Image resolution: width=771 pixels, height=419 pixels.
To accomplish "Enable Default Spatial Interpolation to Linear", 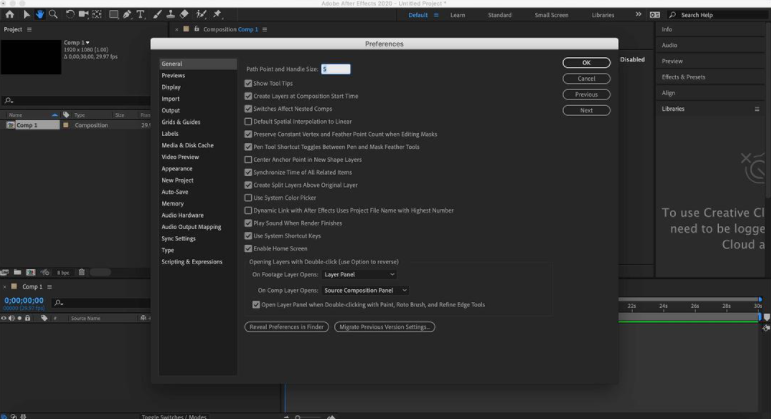I will click(248, 121).
